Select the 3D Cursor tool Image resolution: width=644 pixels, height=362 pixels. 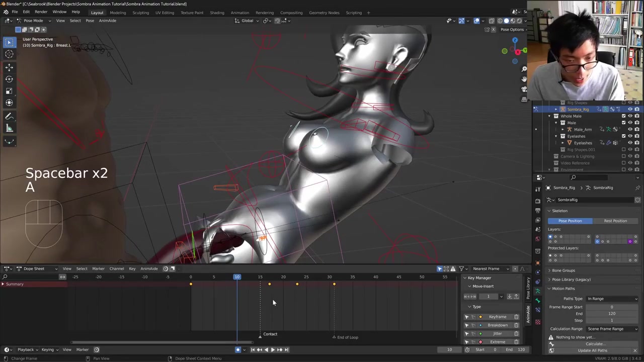point(9,54)
